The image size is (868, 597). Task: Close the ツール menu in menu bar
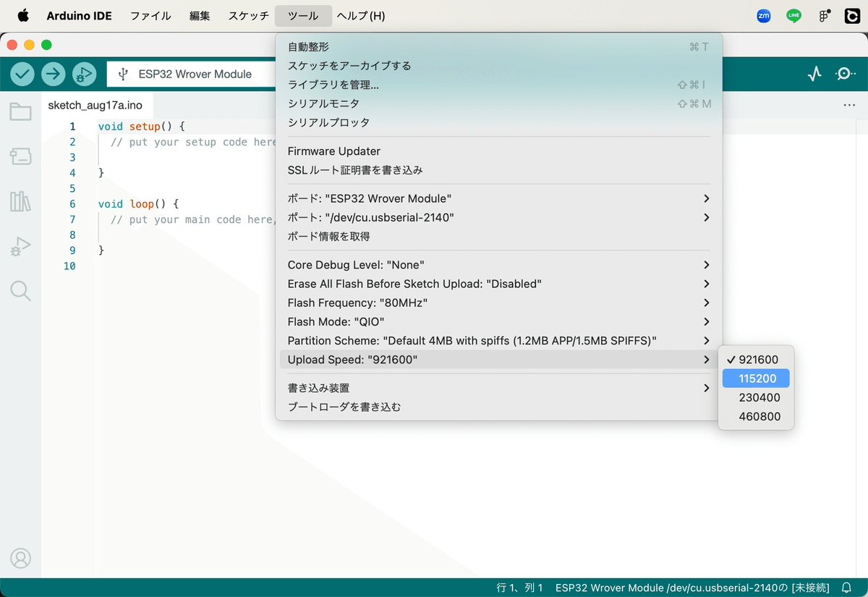point(303,16)
